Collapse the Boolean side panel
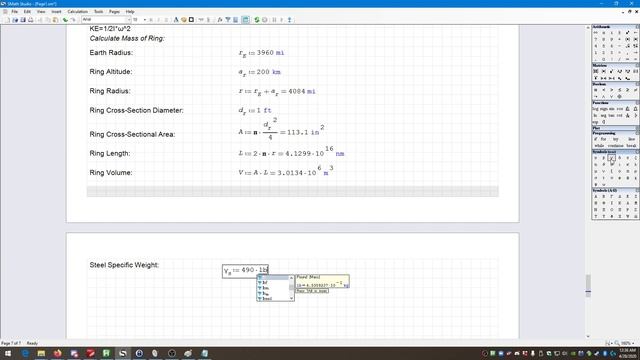 pyautogui.click(x=637, y=84)
